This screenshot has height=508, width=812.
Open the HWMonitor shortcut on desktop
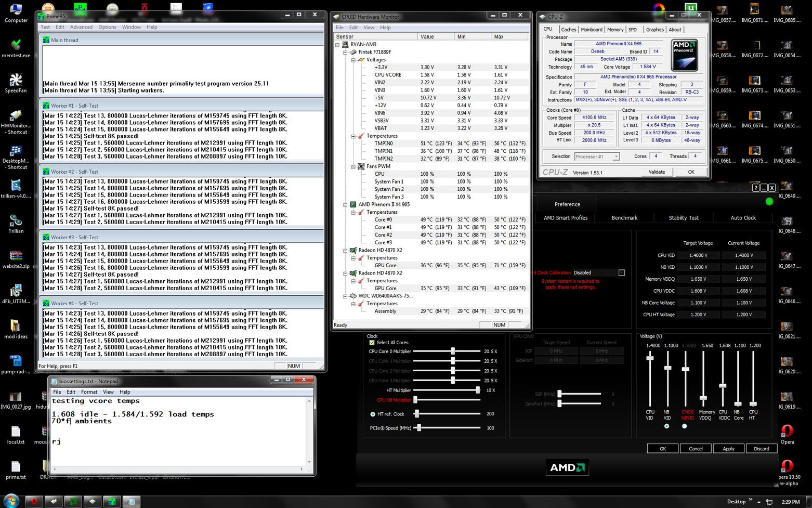pos(16,116)
